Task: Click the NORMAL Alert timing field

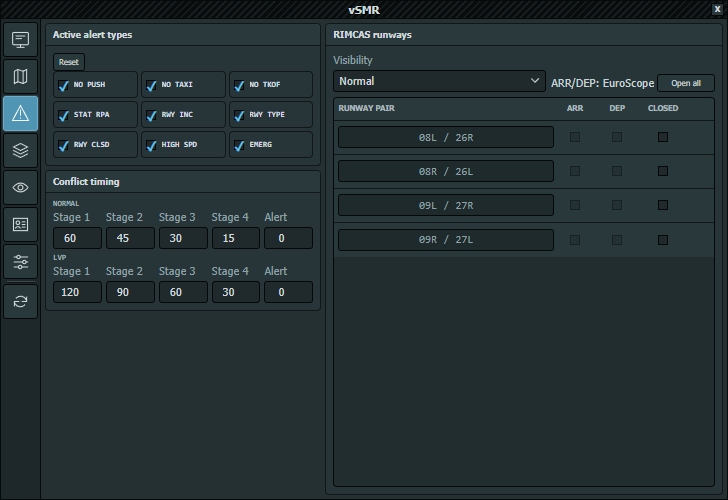Action: click(288, 238)
